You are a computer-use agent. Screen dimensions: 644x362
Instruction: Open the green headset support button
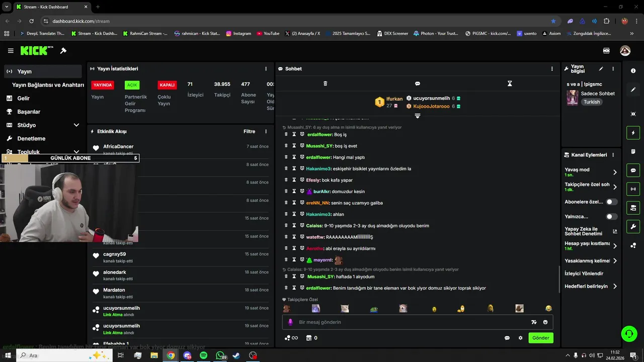tap(628, 333)
